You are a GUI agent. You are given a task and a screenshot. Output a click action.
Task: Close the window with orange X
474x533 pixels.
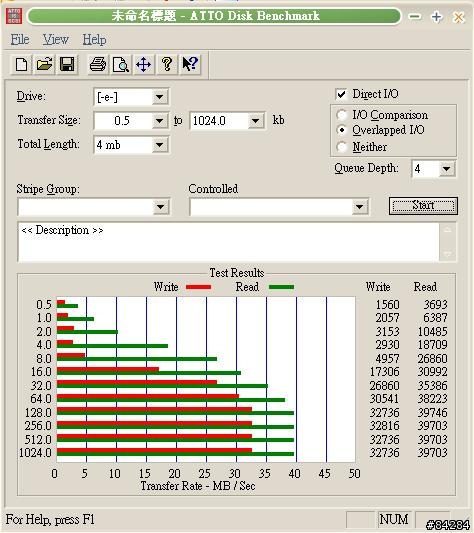coord(459,17)
